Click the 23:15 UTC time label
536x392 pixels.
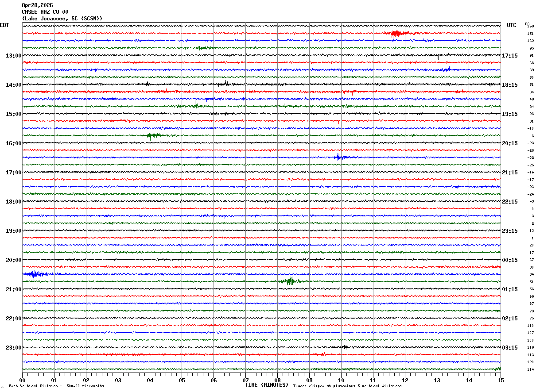[x=509, y=231]
